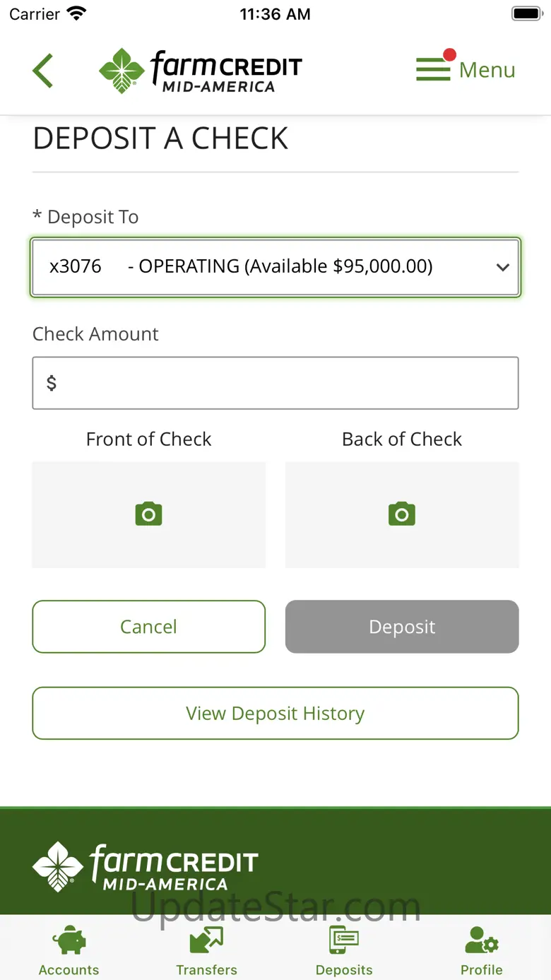
Task: Open the hamburger Menu icon
Action: tap(433, 69)
